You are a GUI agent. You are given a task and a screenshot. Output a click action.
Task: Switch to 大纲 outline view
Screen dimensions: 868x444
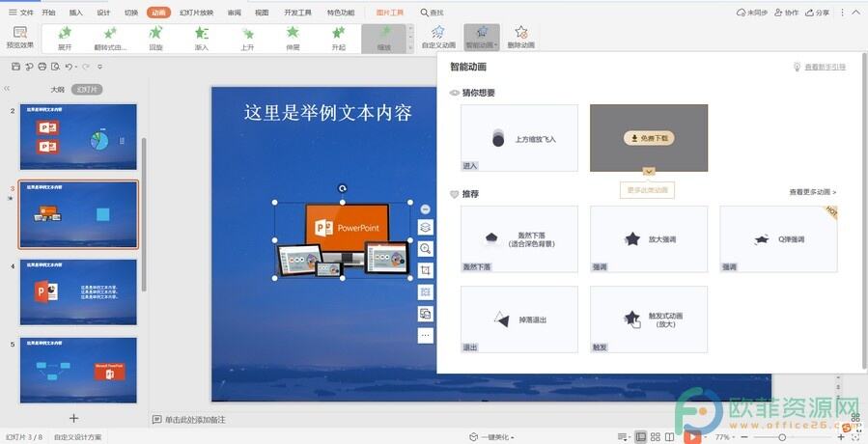pyautogui.click(x=58, y=89)
